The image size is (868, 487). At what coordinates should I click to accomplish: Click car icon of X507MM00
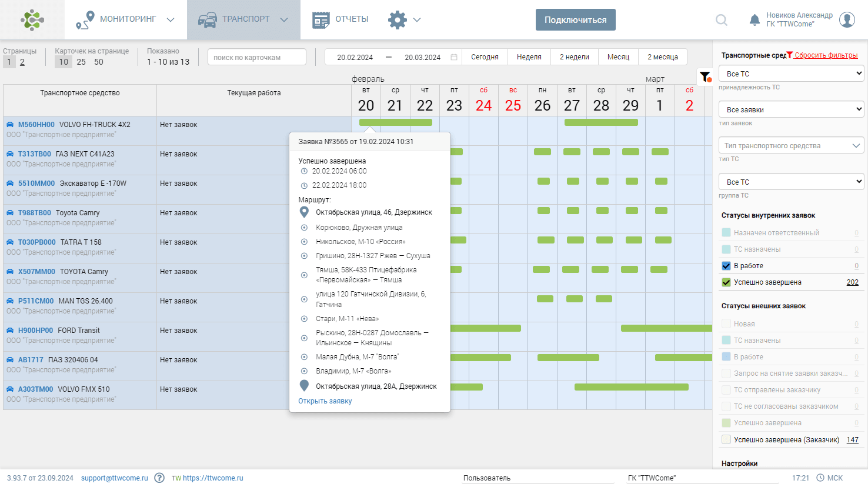point(10,272)
